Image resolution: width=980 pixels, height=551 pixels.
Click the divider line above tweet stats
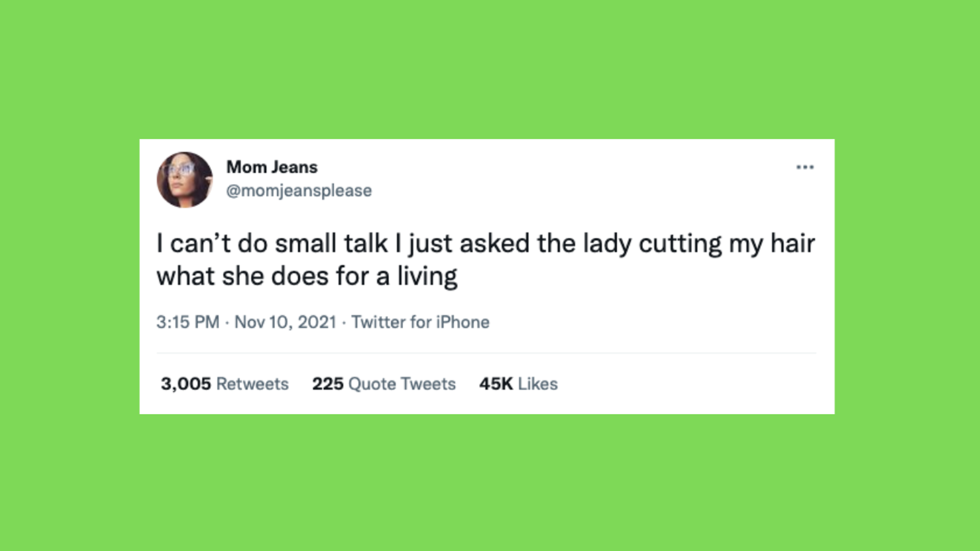point(486,353)
